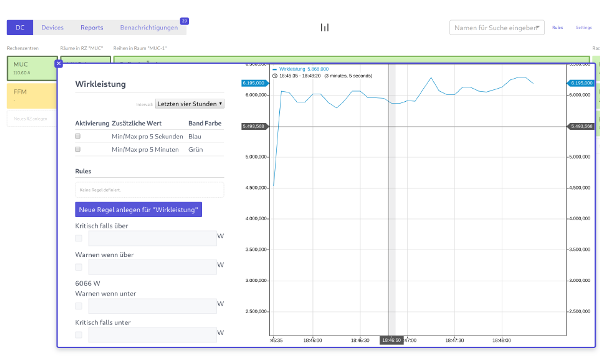Click the bar chart icon at top center
The height and width of the screenshot is (364, 600).
point(324,27)
